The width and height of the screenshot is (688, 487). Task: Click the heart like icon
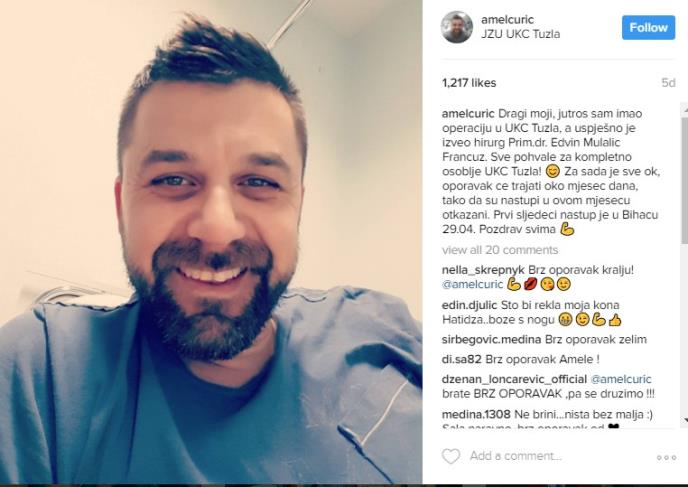[x=451, y=456]
